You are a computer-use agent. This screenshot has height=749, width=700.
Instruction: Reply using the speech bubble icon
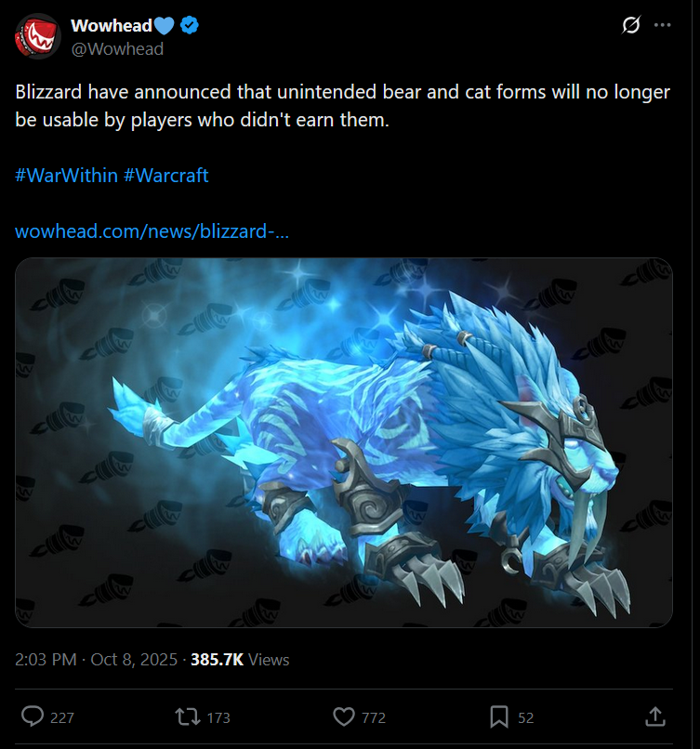click(33, 717)
